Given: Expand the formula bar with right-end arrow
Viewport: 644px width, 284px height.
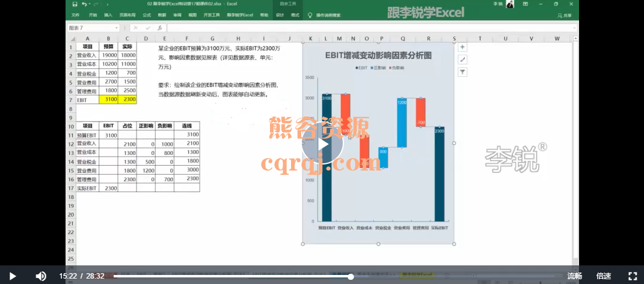Looking at the screenshot, I should point(574,28).
